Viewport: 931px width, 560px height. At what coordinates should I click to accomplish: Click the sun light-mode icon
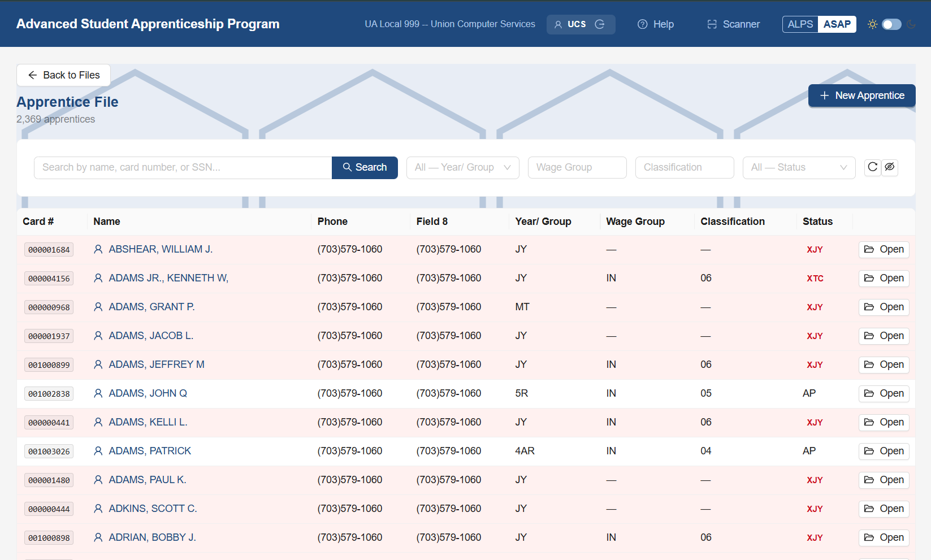(x=872, y=24)
